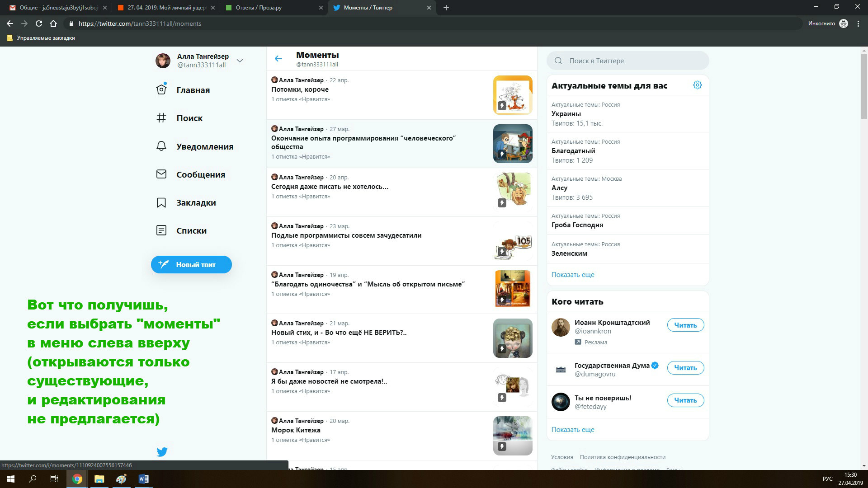This screenshot has height=488, width=868.
Task: Click the blue Twitter bird logo
Action: [162, 451]
